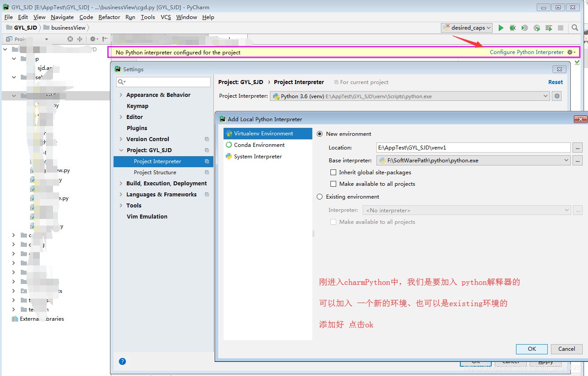588x376 pixels.
Task: Click copy icon beside Version Control
Action: tap(207, 139)
